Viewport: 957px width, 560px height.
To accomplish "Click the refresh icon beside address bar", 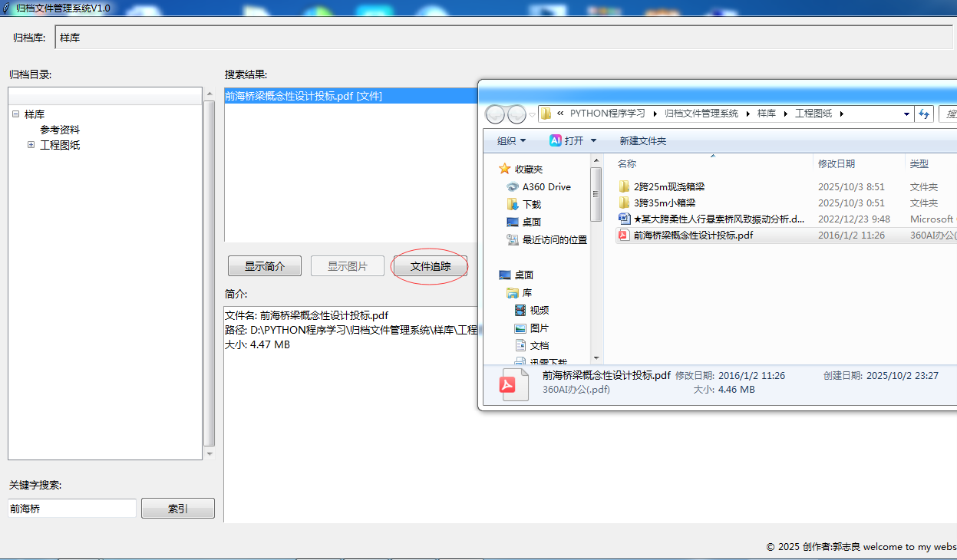I will pyautogui.click(x=924, y=114).
